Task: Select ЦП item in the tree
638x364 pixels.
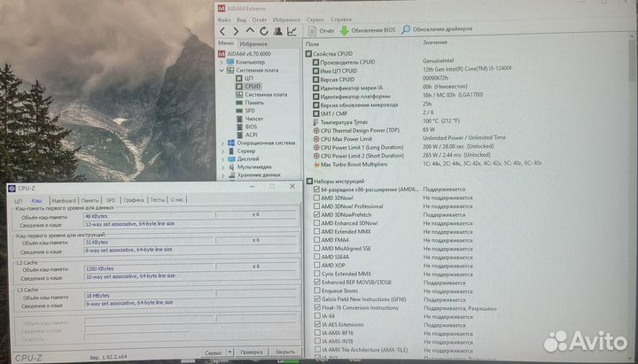Action: click(245, 78)
